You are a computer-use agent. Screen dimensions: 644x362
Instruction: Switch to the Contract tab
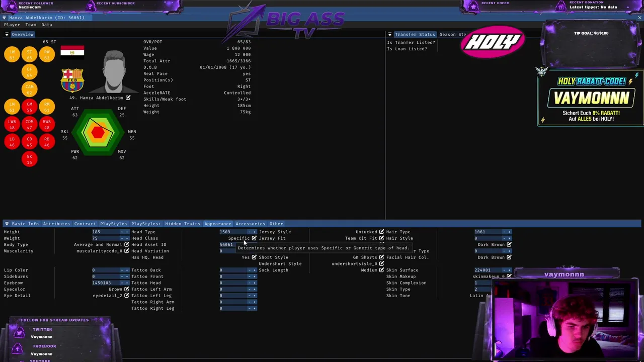85,224
